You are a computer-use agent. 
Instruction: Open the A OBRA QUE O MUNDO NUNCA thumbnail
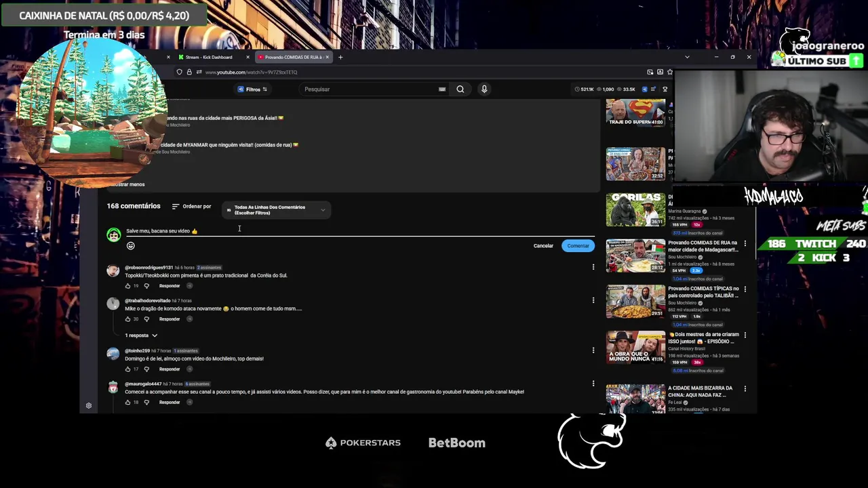point(635,348)
